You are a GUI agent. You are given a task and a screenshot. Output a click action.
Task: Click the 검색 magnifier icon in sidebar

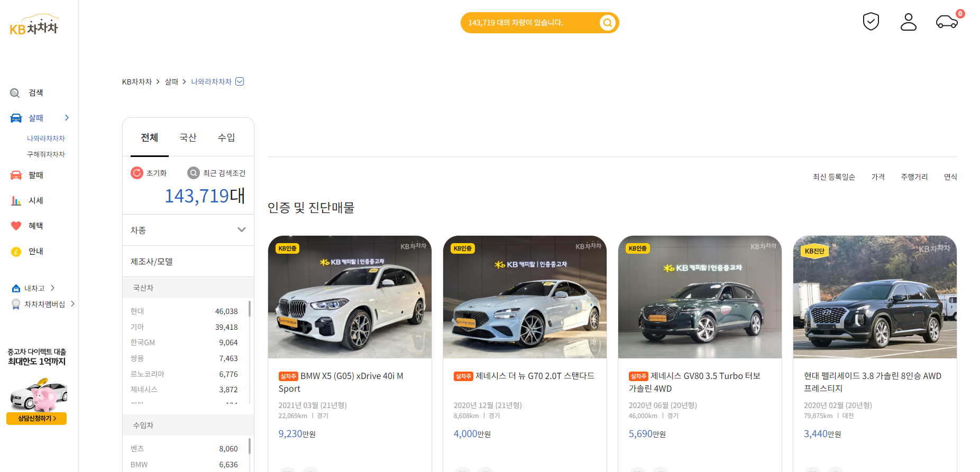(x=15, y=93)
